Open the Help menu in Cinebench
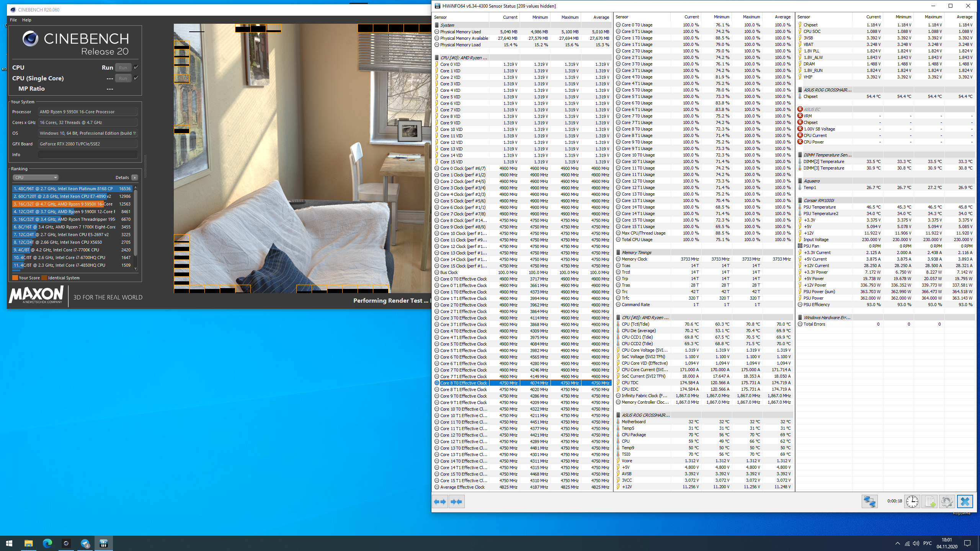Viewport: 980px width, 551px height. tap(27, 20)
